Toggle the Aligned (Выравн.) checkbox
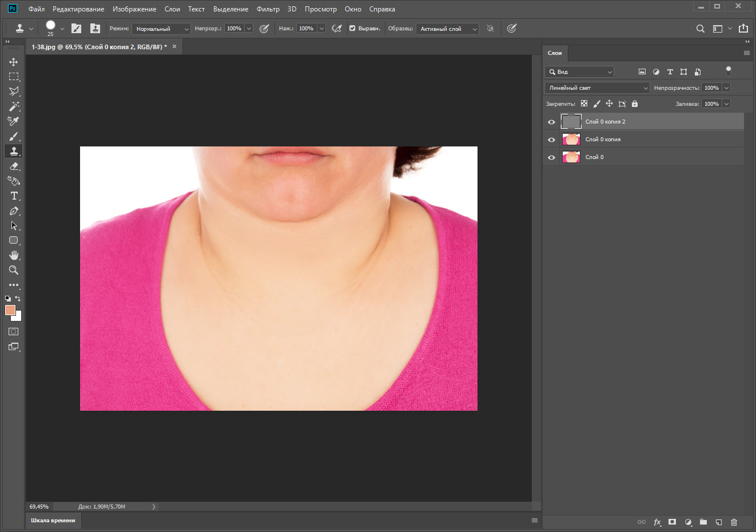 352,29
